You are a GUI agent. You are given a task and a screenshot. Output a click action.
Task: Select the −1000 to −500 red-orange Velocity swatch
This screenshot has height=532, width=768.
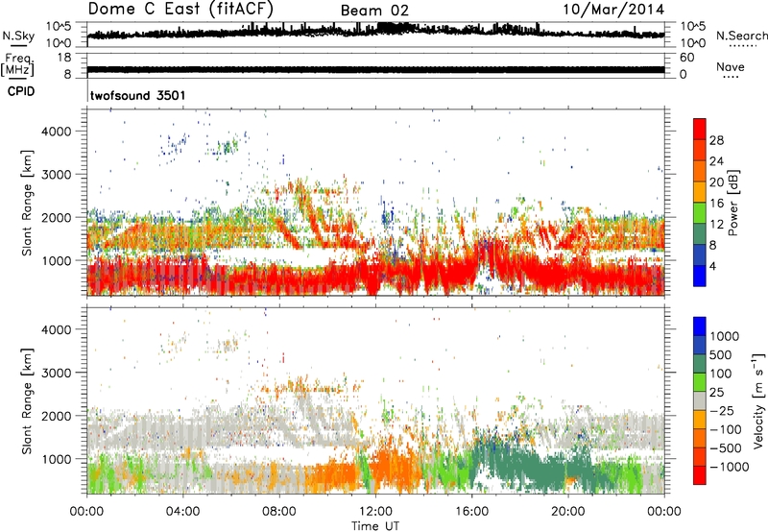click(700, 456)
